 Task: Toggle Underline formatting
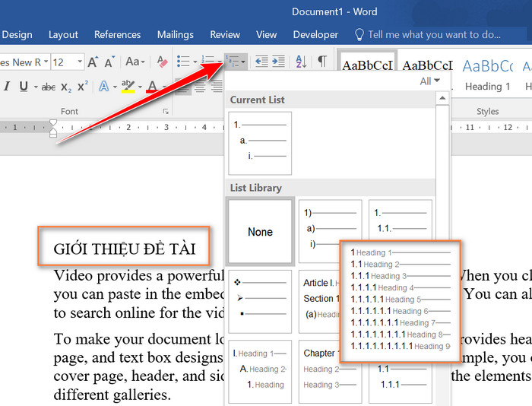click(24, 87)
